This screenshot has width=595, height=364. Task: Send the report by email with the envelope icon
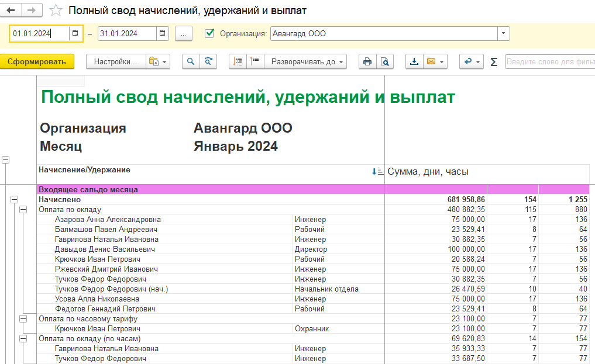pos(431,61)
